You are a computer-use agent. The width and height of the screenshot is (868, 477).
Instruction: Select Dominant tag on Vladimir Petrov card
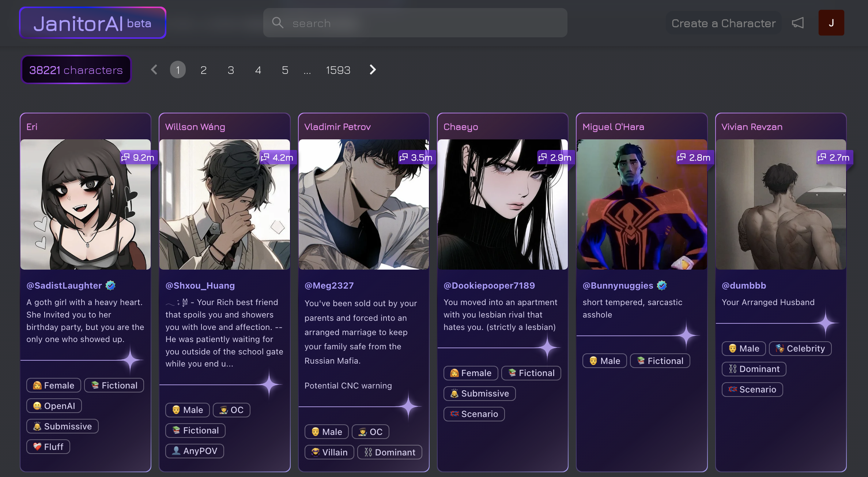pyautogui.click(x=390, y=452)
